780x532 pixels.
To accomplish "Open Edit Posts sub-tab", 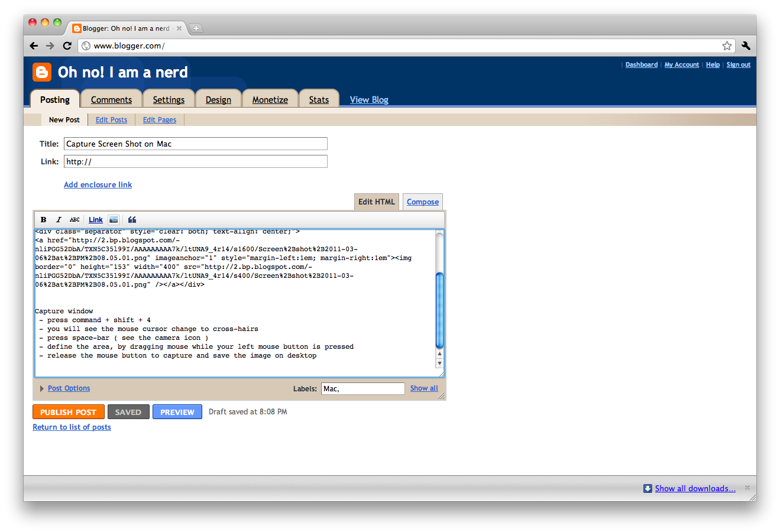I will (111, 119).
